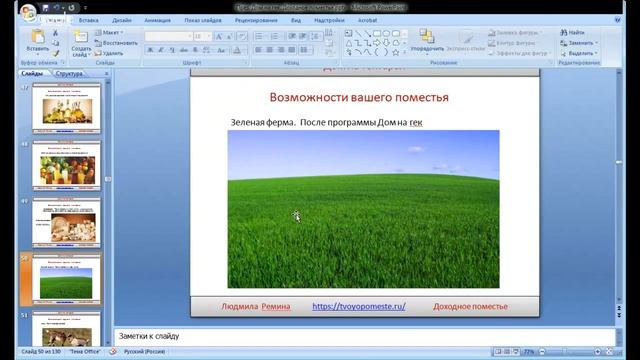Click the Вставить paste icon
The height and width of the screenshot is (360, 640).
point(38,37)
